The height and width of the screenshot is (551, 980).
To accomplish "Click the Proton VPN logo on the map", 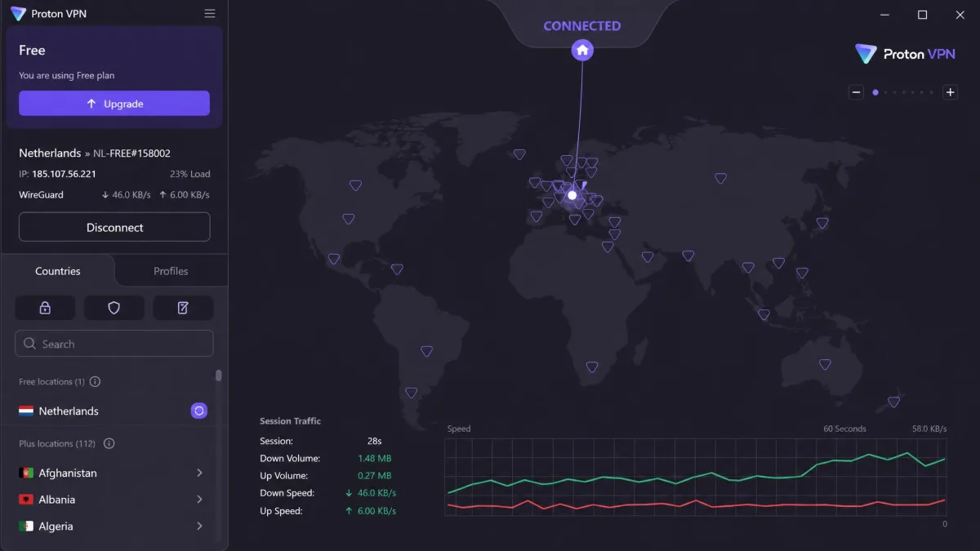I will pos(904,55).
